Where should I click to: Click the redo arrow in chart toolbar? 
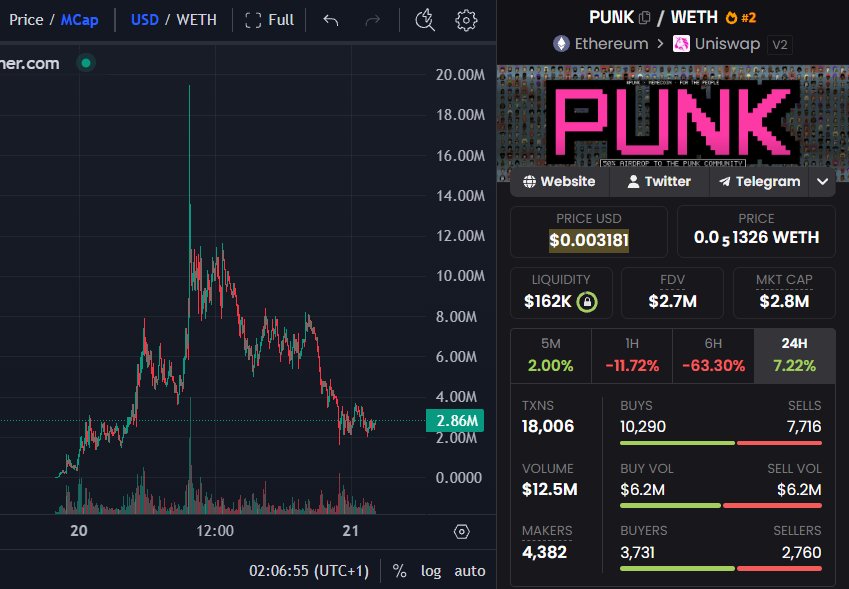[373, 20]
